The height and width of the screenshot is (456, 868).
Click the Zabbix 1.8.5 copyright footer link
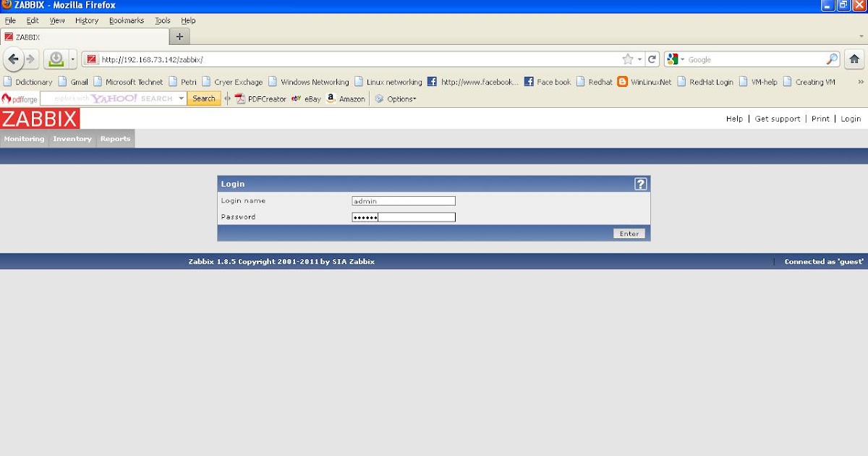tap(281, 262)
